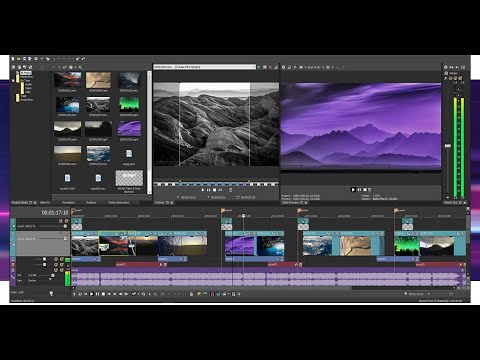Click Go to Start in timeline transport

coord(109,294)
